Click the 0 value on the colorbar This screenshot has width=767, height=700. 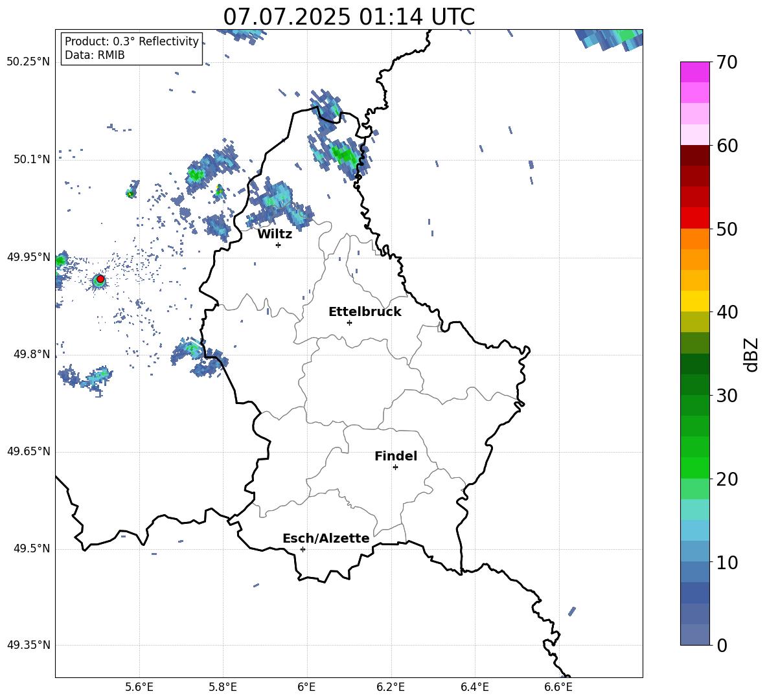[x=722, y=645]
